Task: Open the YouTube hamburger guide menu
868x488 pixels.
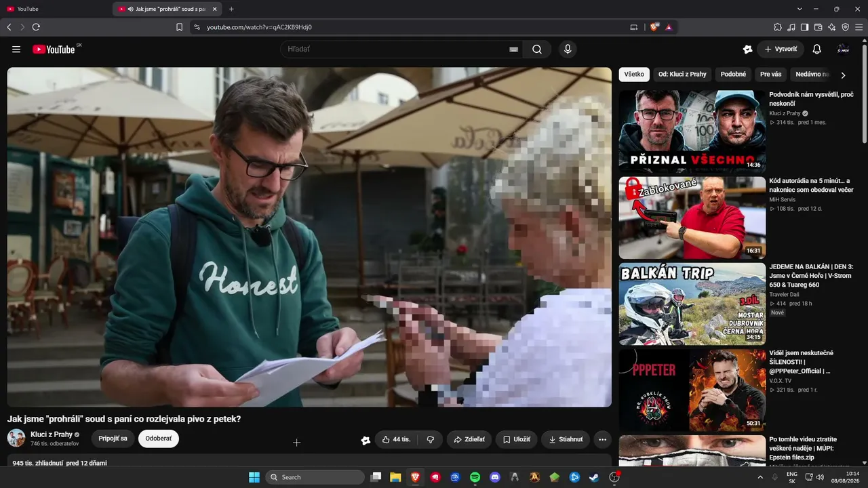Action: tap(16, 49)
